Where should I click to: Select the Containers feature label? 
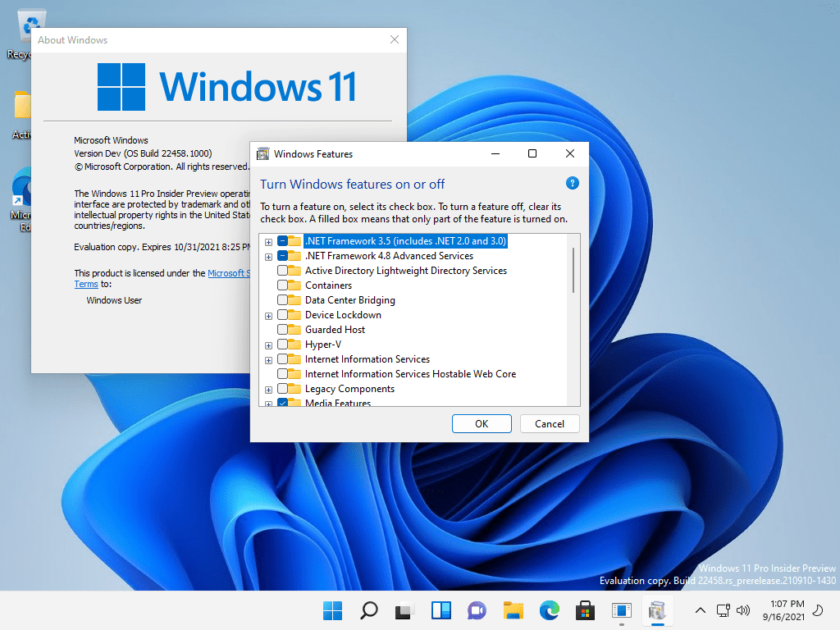[328, 285]
